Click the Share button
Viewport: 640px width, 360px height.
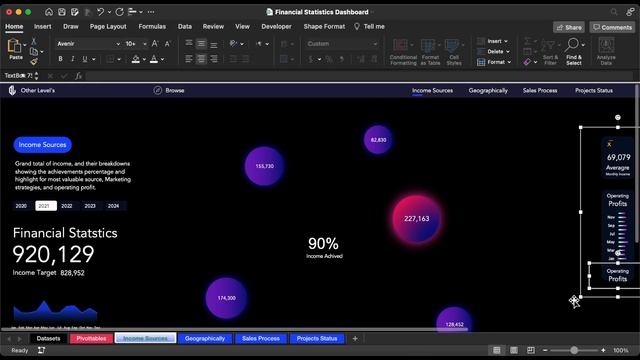[x=569, y=27]
